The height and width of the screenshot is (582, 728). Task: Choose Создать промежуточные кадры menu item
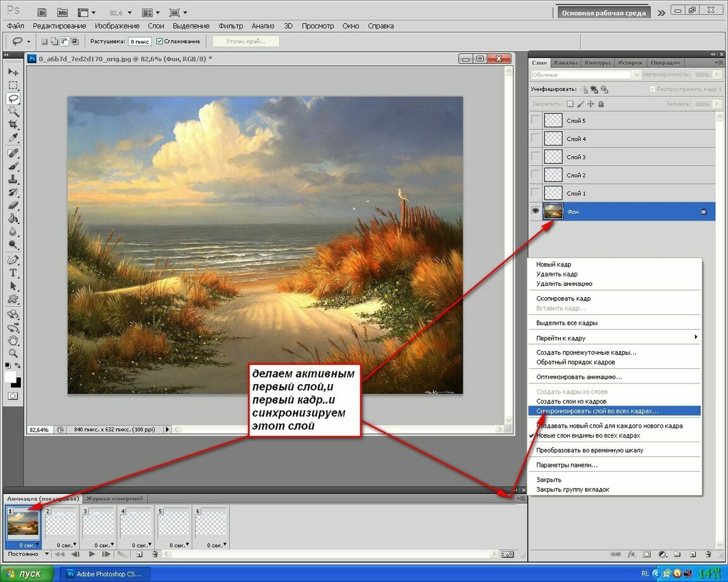coord(586,352)
